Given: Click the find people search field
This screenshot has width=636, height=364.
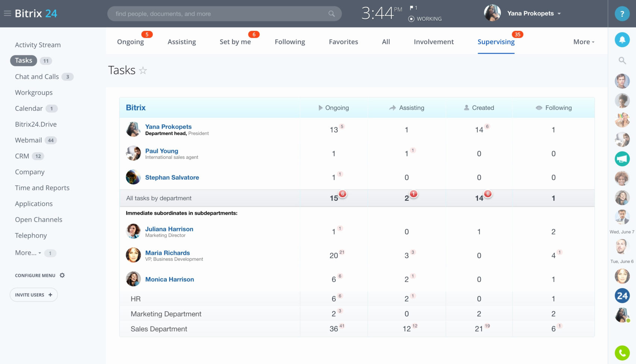Looking at the screenshot, I should point(224,14).
